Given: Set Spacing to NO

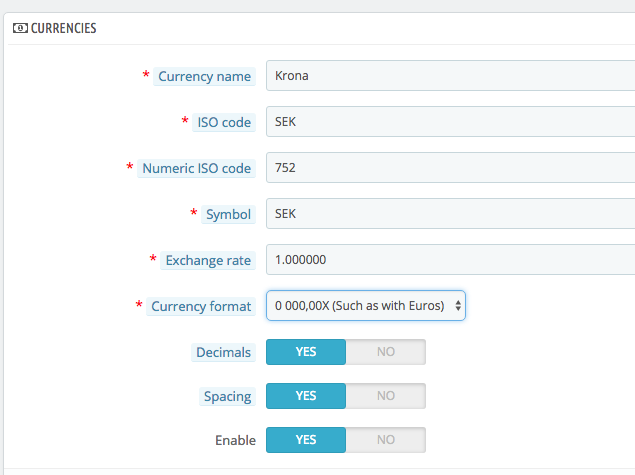Looking at the screenshot, I should 386,396.
